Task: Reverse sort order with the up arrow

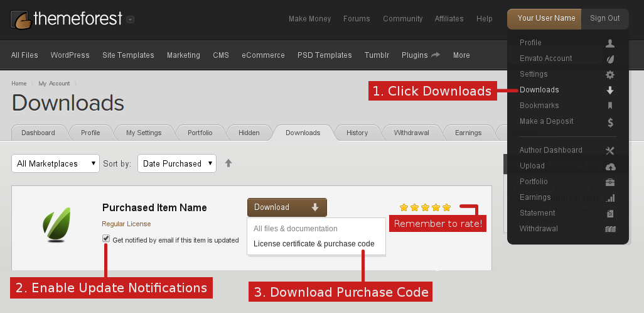Action: click(228, 163)
